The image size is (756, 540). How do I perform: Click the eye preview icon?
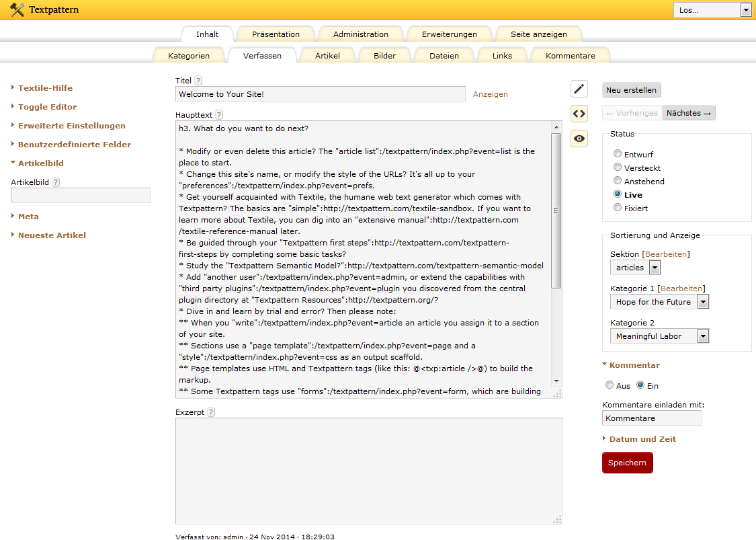point(579,139)
